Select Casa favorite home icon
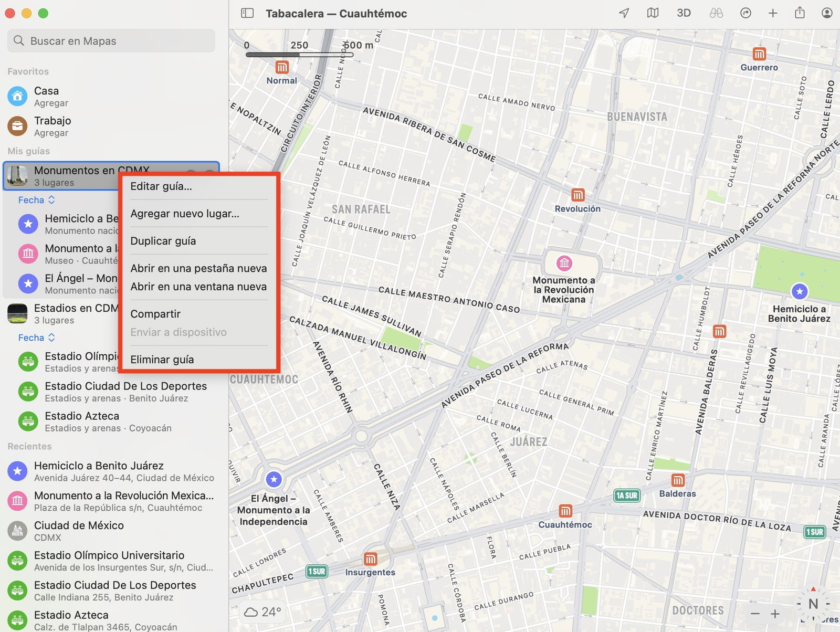 [x=17, y=97]
